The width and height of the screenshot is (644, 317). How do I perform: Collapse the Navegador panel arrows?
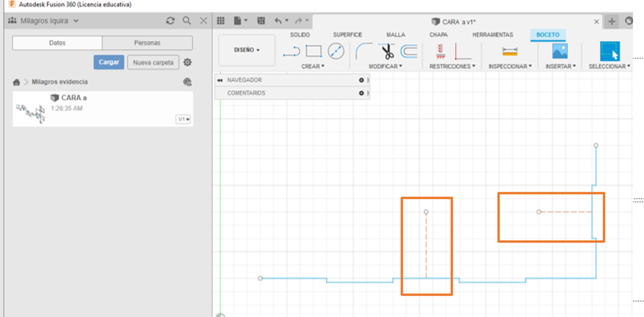tap(220, 80)
